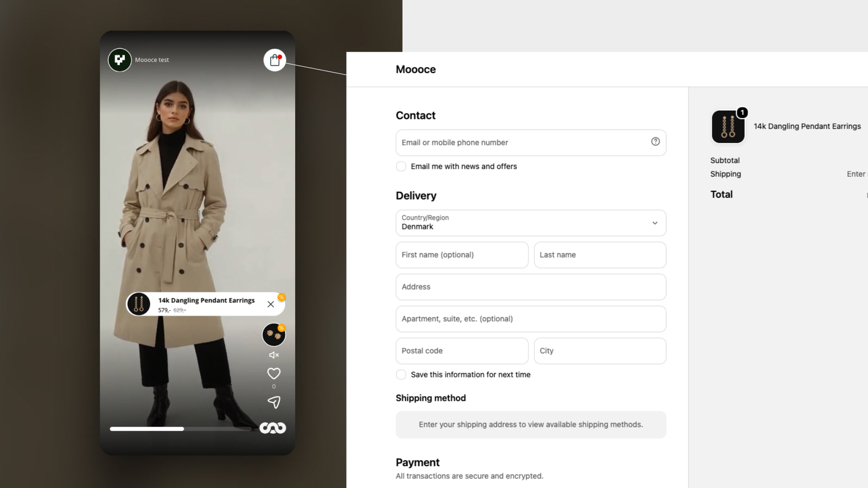The height and width of the screenshot is (488, 868).
Task: Expand the Country/Region dropdown showing Denmark
Action: 531,223
